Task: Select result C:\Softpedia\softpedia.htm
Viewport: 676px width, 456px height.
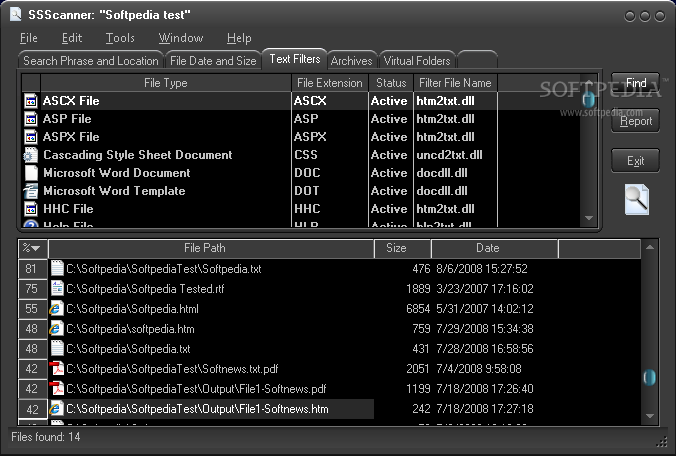Action: 130,329
